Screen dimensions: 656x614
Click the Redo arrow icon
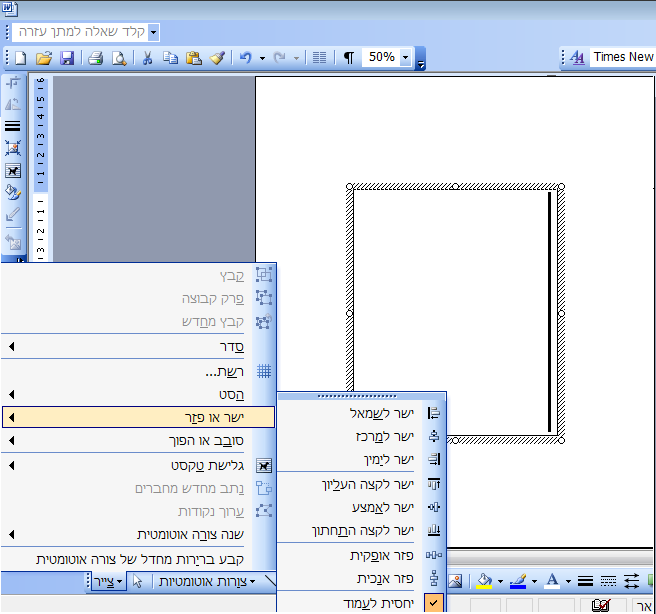(279, 58)
